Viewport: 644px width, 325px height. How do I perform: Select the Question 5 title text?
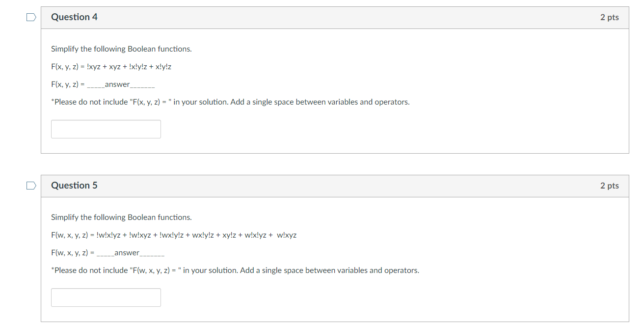(x=74, y=185)
